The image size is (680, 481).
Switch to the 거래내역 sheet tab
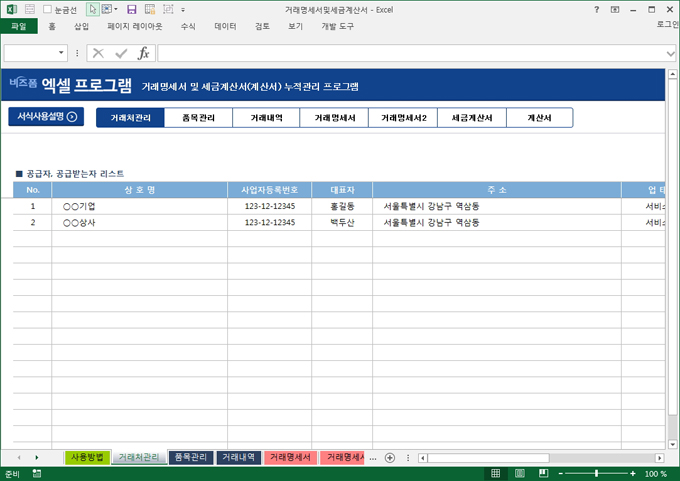tap(239, 457)
